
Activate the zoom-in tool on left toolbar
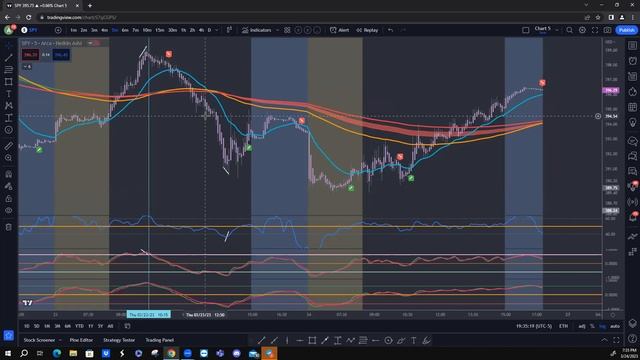coord(9,158)
